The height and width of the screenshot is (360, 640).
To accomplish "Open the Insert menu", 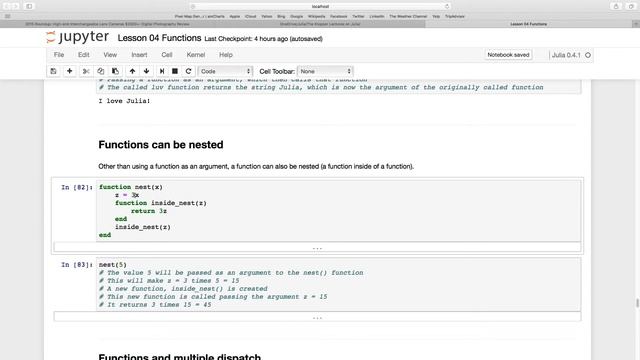I will tap(139, 55).
